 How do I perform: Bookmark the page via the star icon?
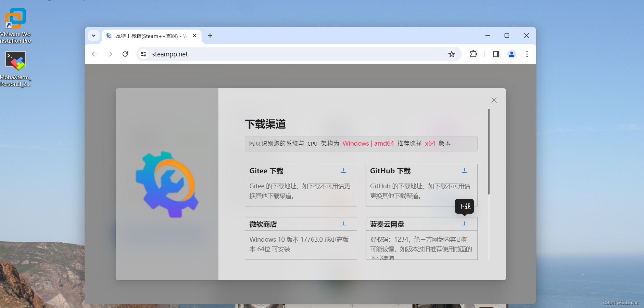(452, 54)
